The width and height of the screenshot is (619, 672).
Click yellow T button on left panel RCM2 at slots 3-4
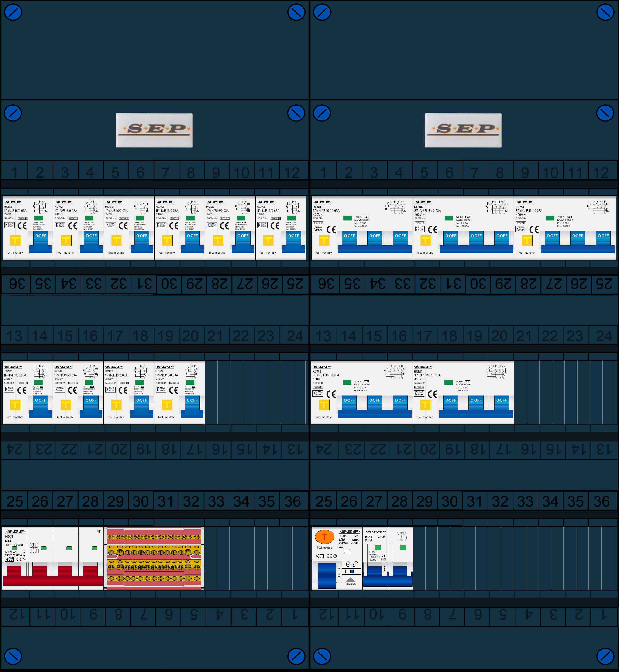coord(66,240)
